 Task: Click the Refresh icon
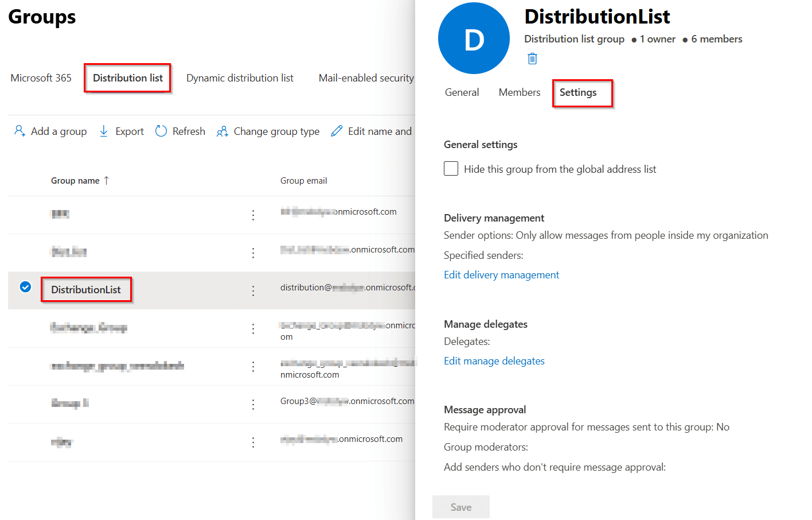click(161, 131)
